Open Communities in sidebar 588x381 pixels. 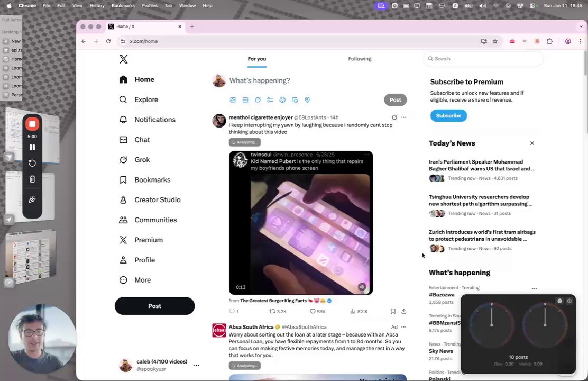point(148,220)
